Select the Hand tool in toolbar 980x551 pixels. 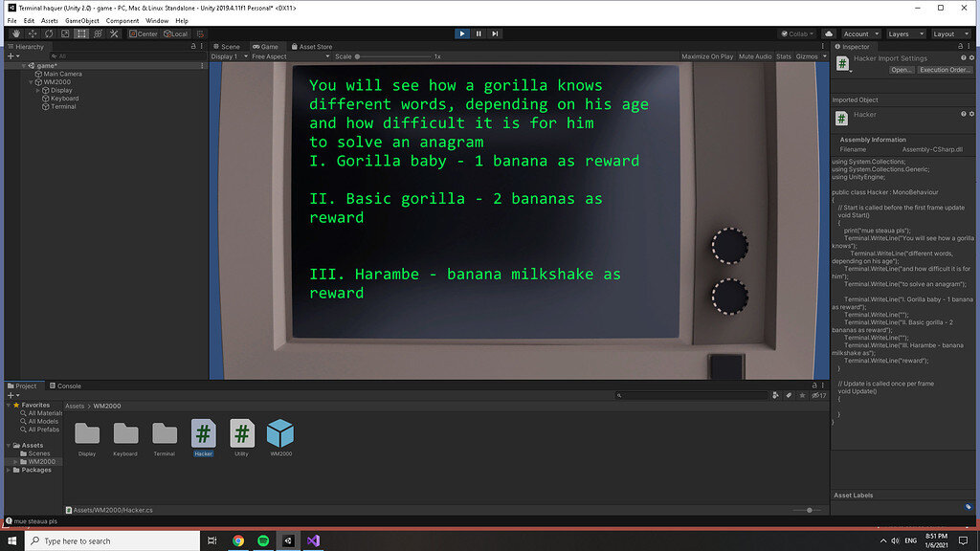[16, 33]
